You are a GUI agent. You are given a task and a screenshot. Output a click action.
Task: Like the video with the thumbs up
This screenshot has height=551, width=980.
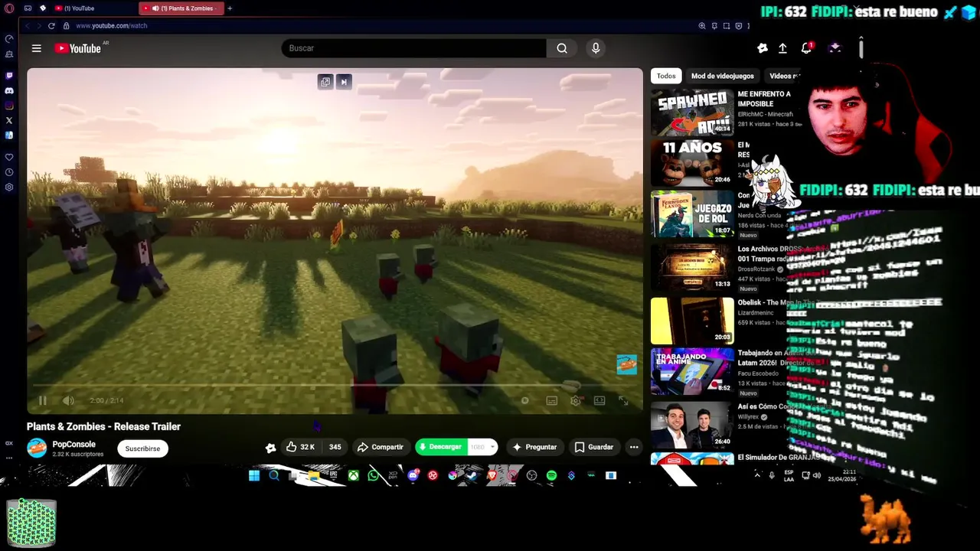pyautogui.click(x=299, y=447)
